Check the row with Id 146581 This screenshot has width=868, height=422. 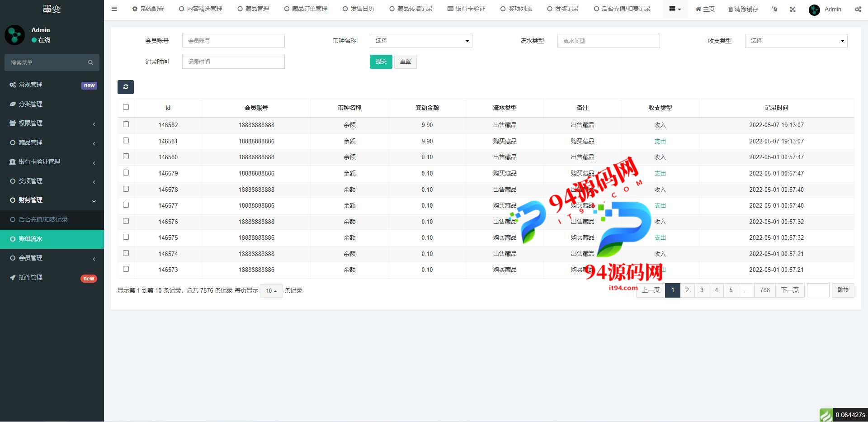(126, 141)
